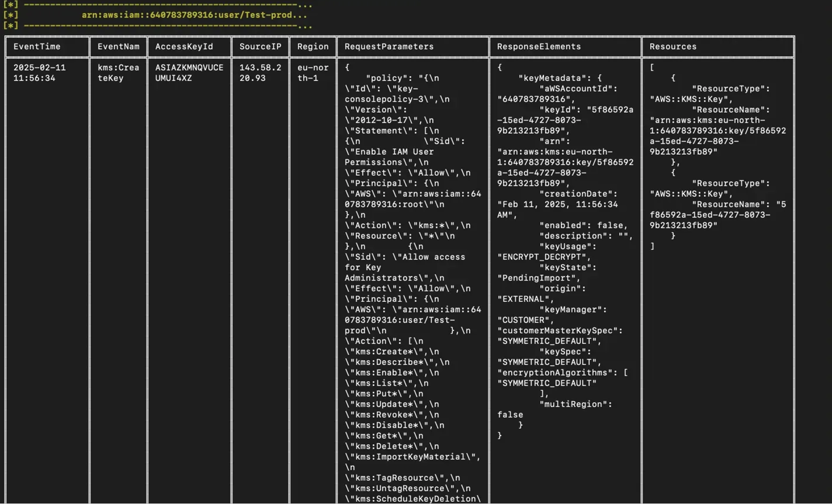
Task: Click the RequestParameters column header
Action: click(389, 46)
